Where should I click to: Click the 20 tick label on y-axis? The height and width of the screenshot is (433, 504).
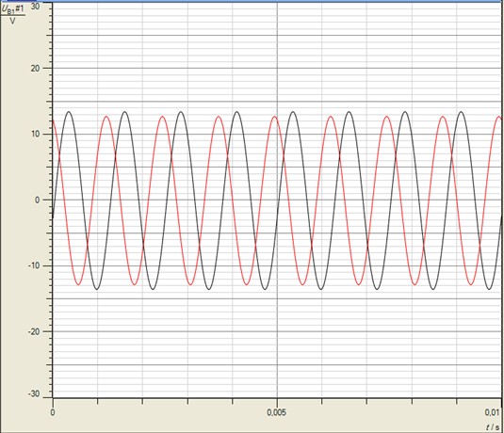[35, 69]
